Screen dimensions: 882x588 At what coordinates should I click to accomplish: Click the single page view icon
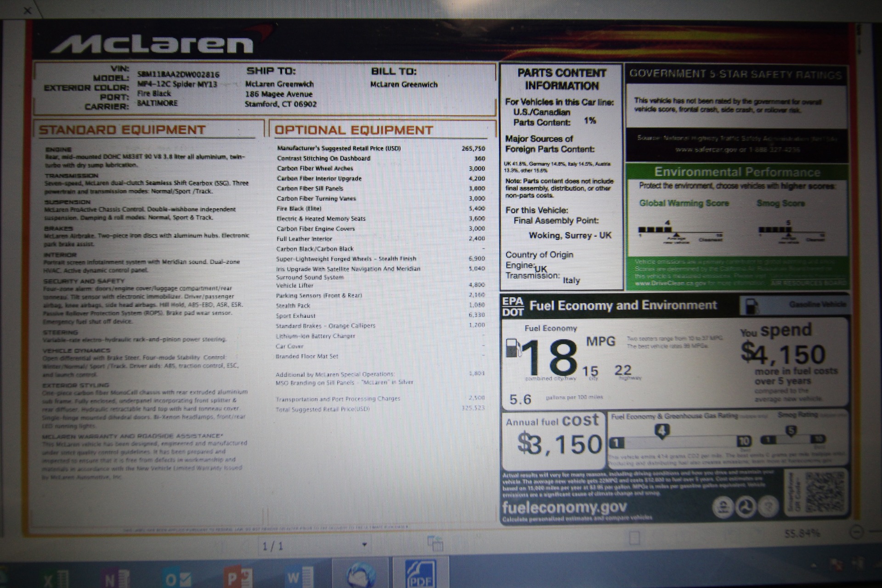coord(634,538)
